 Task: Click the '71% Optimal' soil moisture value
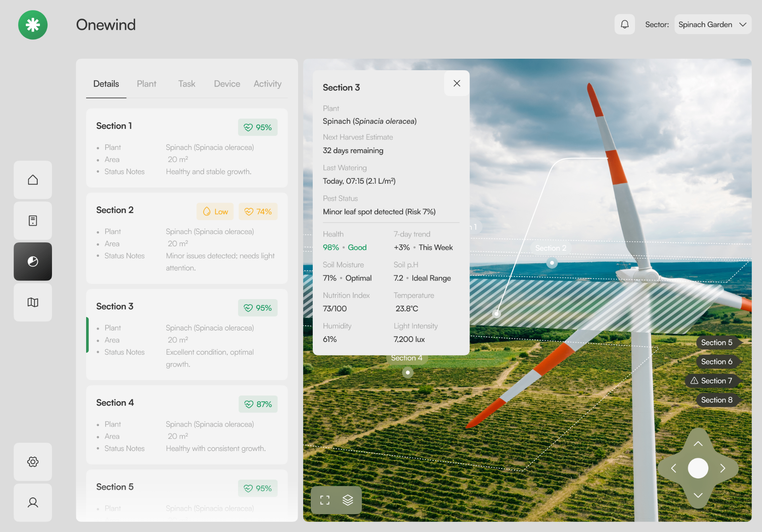(x=347, y=278)
